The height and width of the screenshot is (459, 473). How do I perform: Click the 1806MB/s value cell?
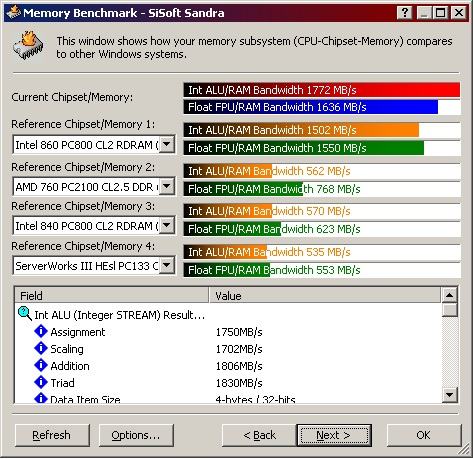pos(239,366)
